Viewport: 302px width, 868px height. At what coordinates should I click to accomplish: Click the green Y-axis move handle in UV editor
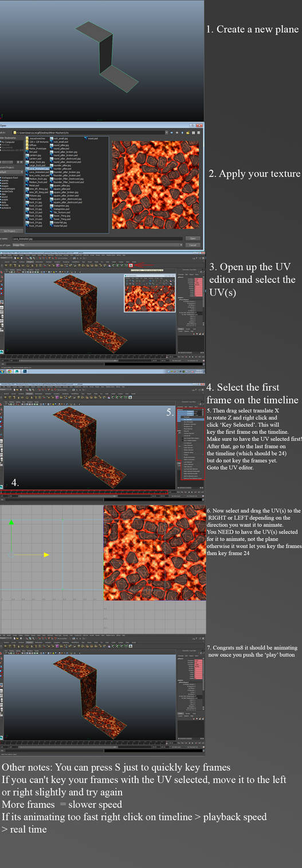coord(11,522)
